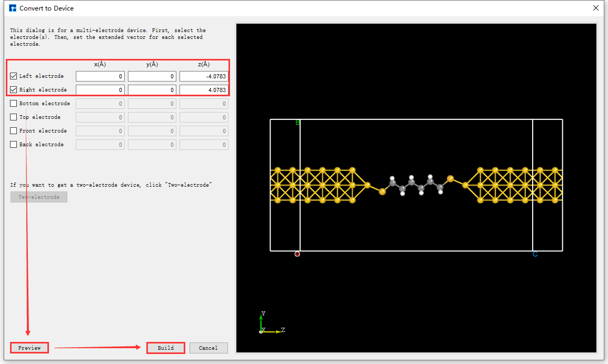This screenshot has height=364, width=608.
Task: Uncheck the Left electrode checkbox
Action: point(13,76)
